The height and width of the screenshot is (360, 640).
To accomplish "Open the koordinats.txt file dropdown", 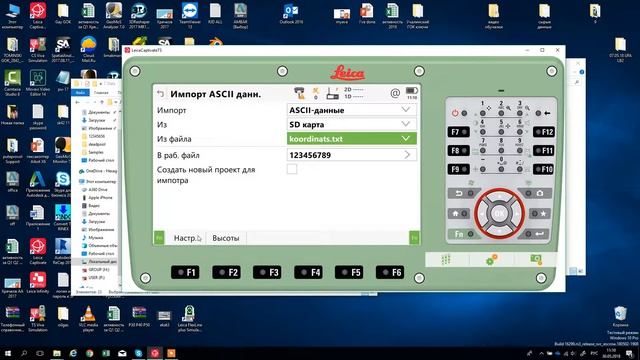I will [352, 139].
